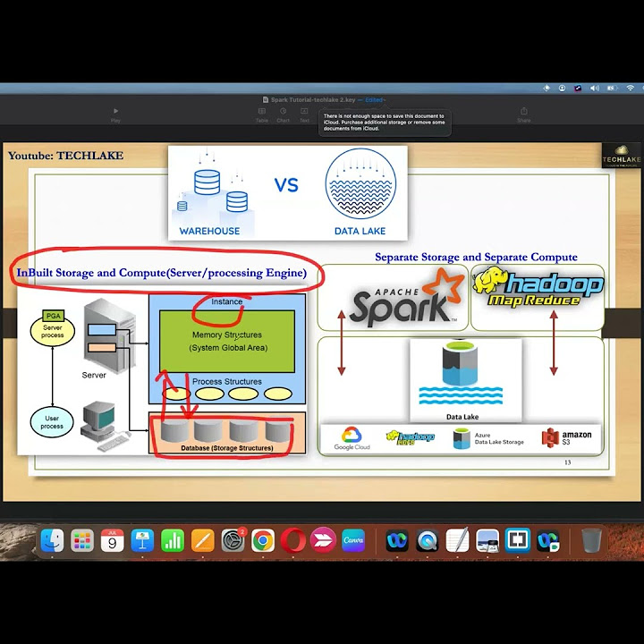Viewport: 644px width, 644px height.
Task: Open the Table tool in Keynote toolbar
Action: 261,115
